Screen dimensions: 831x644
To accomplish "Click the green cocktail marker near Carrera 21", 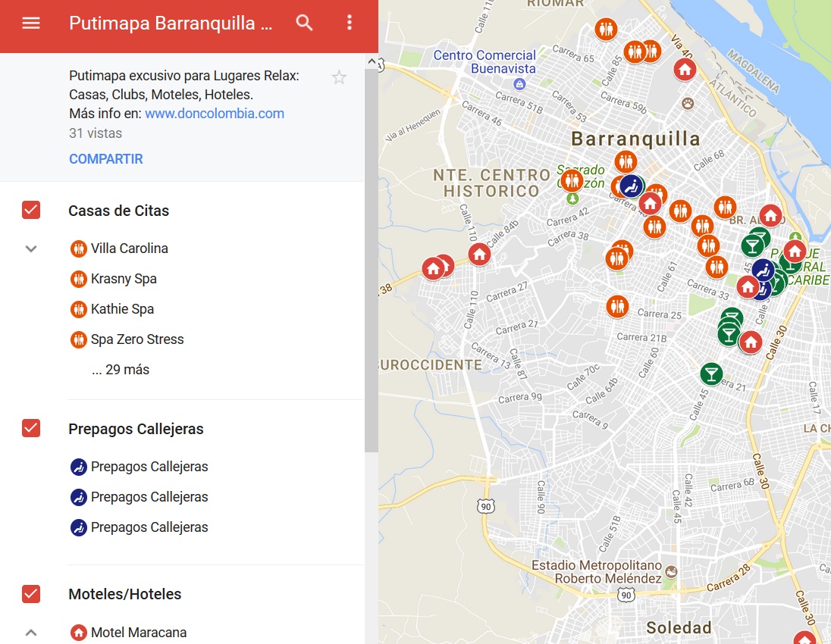I will (711, 373).
